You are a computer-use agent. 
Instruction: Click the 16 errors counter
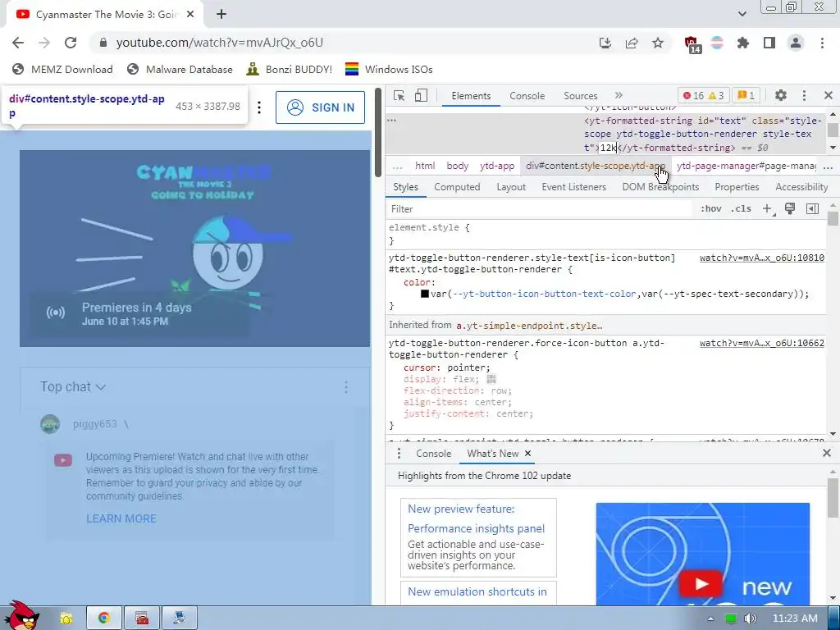(693, 95)
